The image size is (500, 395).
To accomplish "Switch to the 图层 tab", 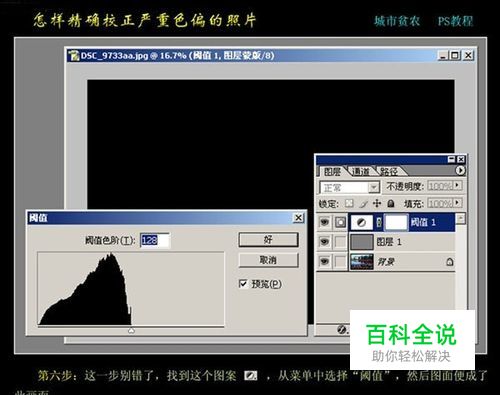I will tap(332, 172).
